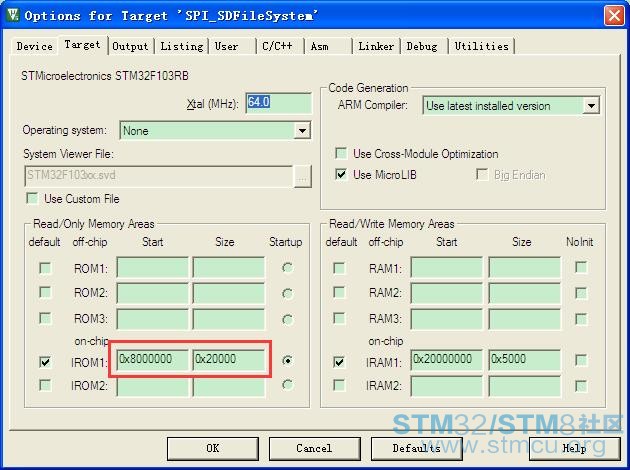The height and width of the screenshot is (470, 630).
Task: Close the Options for Target dialog
Action: [x=614, y=16]
